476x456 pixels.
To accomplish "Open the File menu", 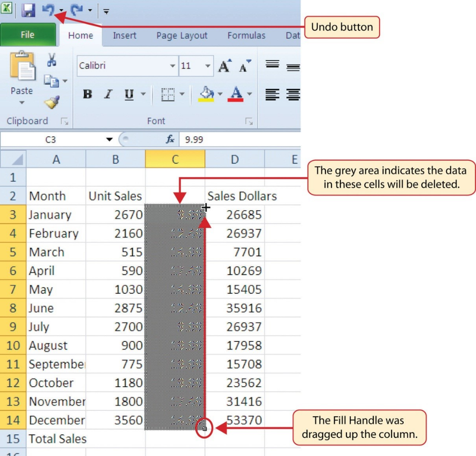I will coord(27,34).
